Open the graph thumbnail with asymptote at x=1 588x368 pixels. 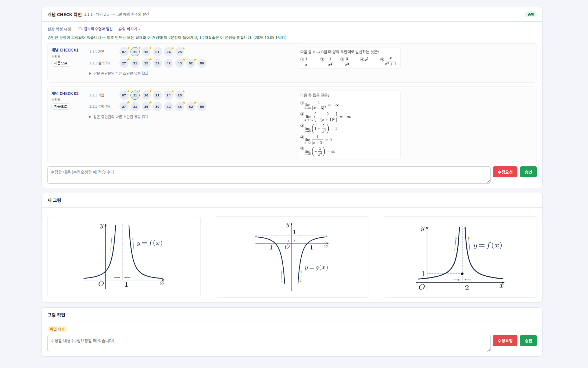coord(124,256)
